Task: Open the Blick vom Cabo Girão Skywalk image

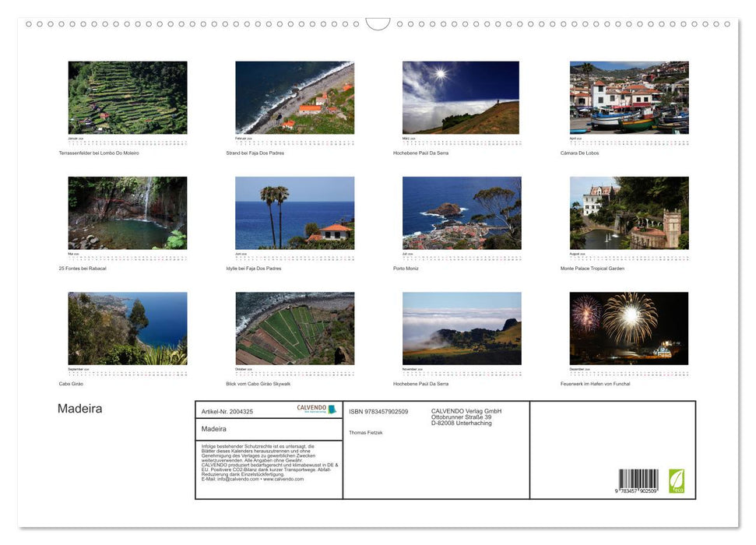Action: (x=294, y=328)
